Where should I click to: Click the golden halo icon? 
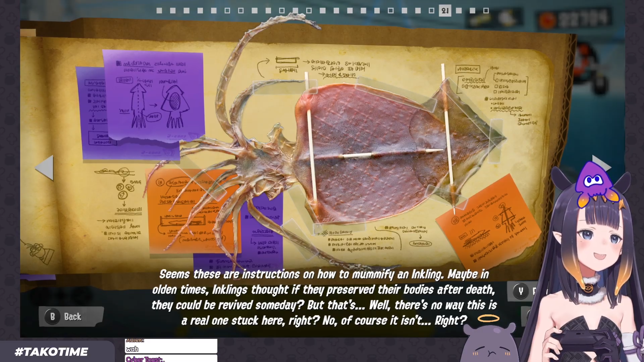[x=488, y=318]
